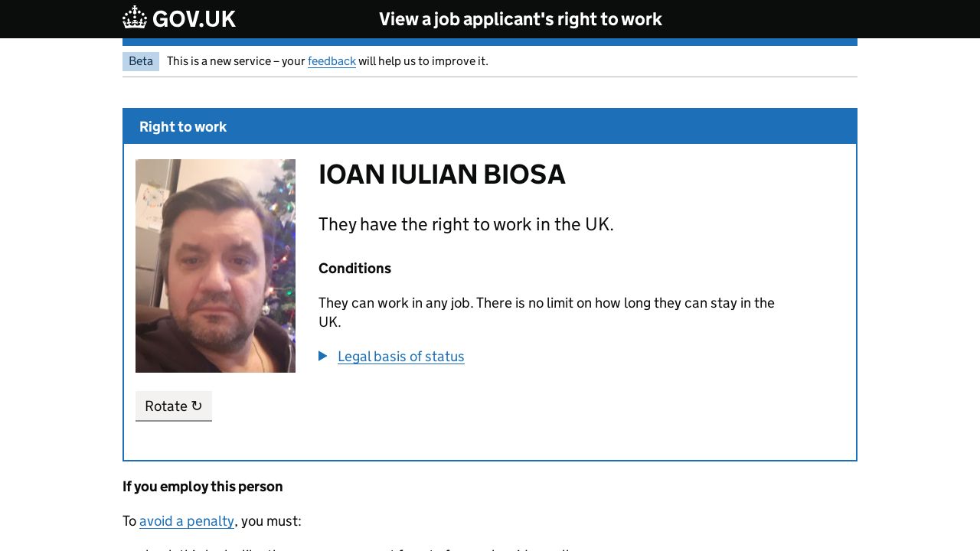Click the "If you employ this person" heading
Screen dimensions: 980x551
(x=203, y=487)
